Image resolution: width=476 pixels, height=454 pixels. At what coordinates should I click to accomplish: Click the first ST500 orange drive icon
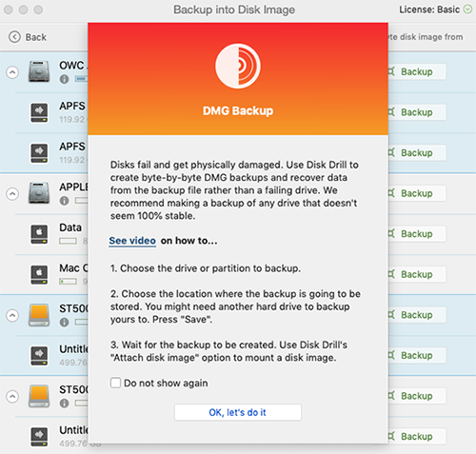(x=39, y=315)
